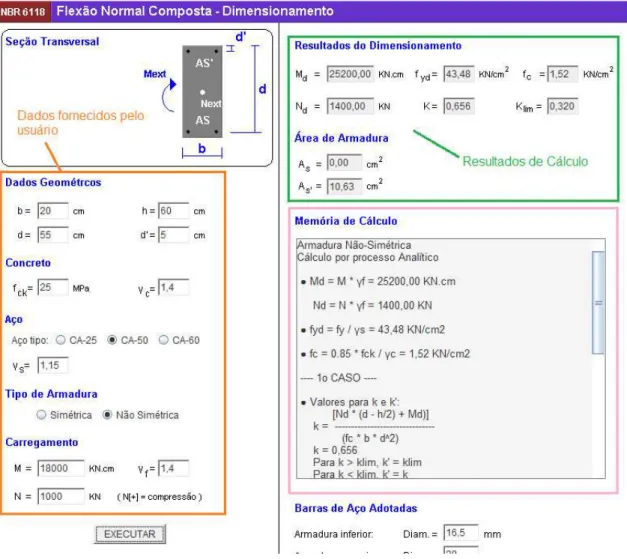Screen dimensions: 627x559
Task: Click 'Carregamento' heading
Action: [x=42, y=442]
